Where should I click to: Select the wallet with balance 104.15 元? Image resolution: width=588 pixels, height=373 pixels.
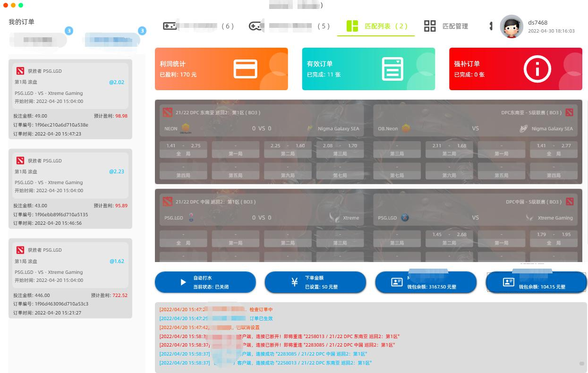click(537, 282)
